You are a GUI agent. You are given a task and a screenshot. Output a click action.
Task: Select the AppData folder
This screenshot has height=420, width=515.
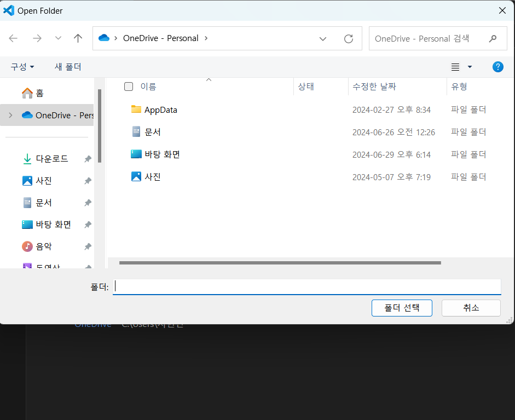160,110
